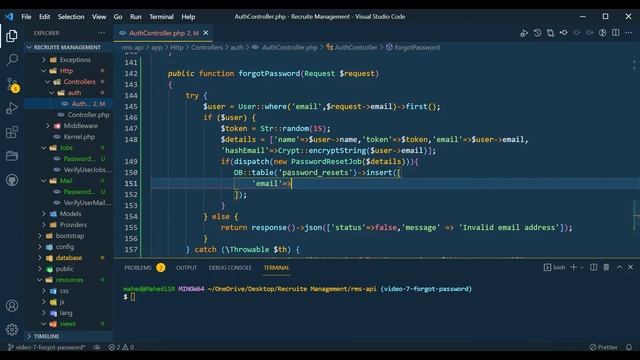Open the Terminal menu
This screenshot has height=360, width=640.
point(161,17)
